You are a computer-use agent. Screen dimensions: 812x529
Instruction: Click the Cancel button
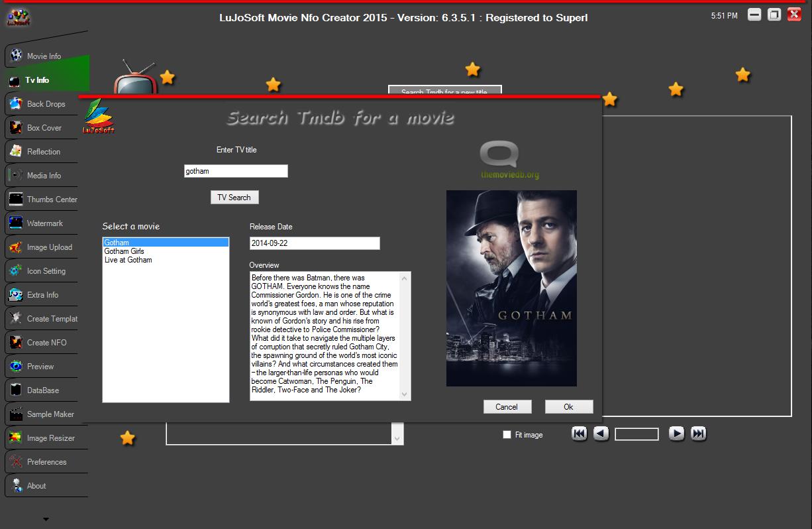[507, 407]
